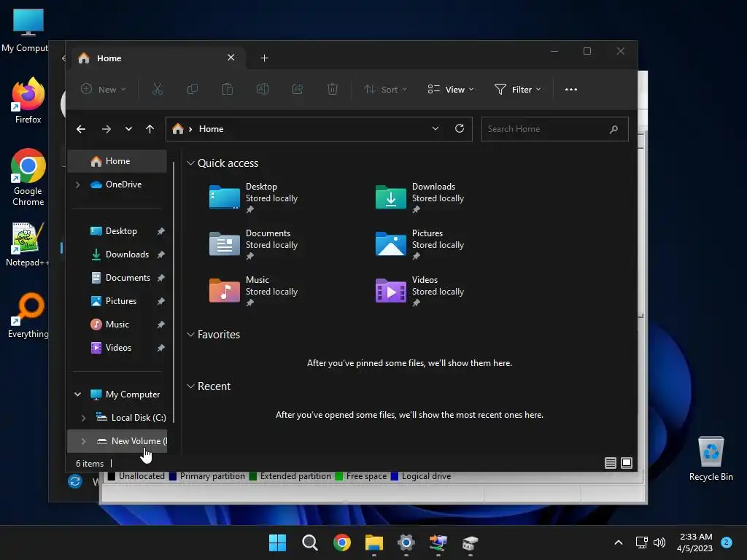
Task: Add a new tab with plus button
Action: click(264, 58)
